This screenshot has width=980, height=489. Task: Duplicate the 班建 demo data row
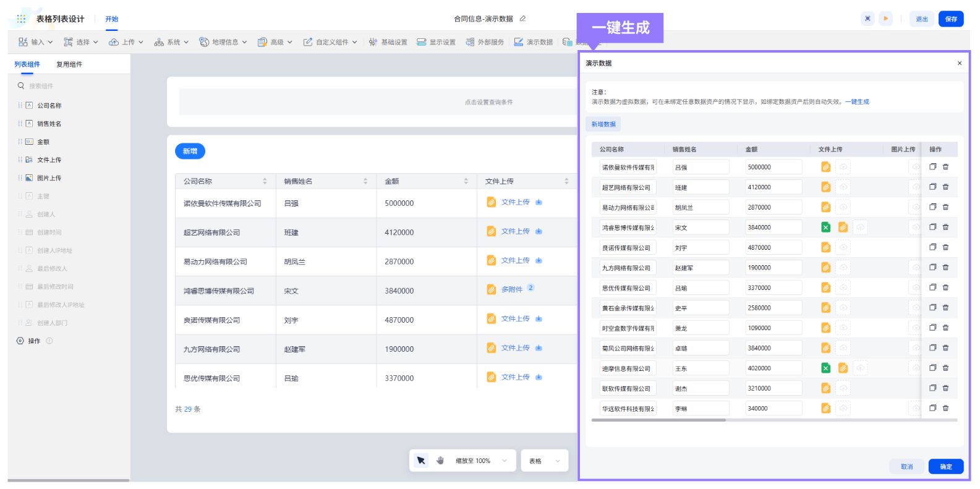(933, 187)
